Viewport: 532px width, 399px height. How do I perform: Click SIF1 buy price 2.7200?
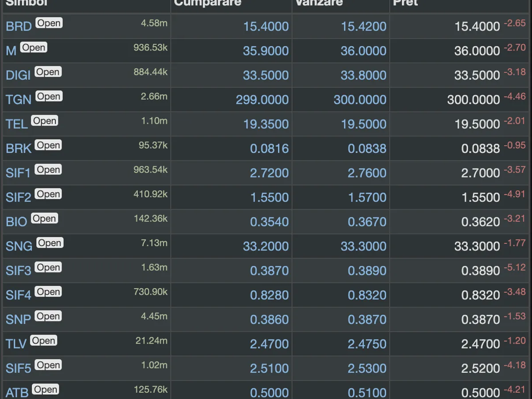point(270,173)
